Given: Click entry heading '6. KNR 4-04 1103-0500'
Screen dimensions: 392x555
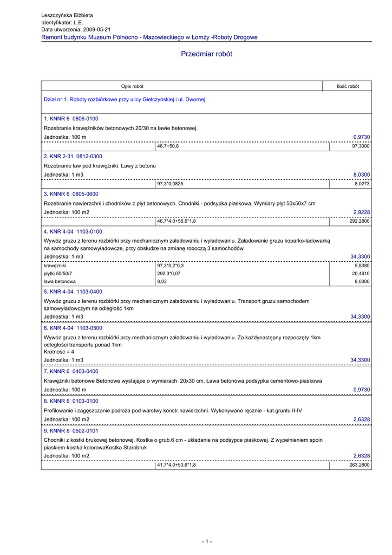Looking at the screenshot, I should (73, 328).
